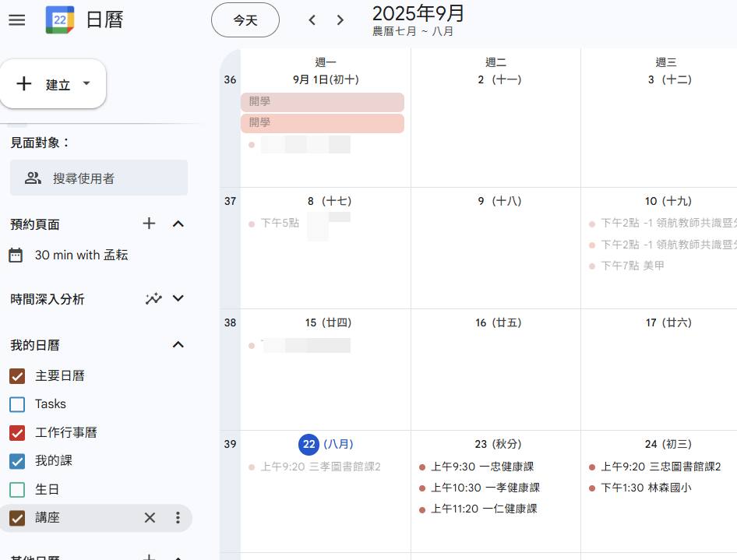Add a new 預約頁面 with plus icon
The height and width of the screenshot is (560, 737).
pyautogui.click(x=149, y=224)
